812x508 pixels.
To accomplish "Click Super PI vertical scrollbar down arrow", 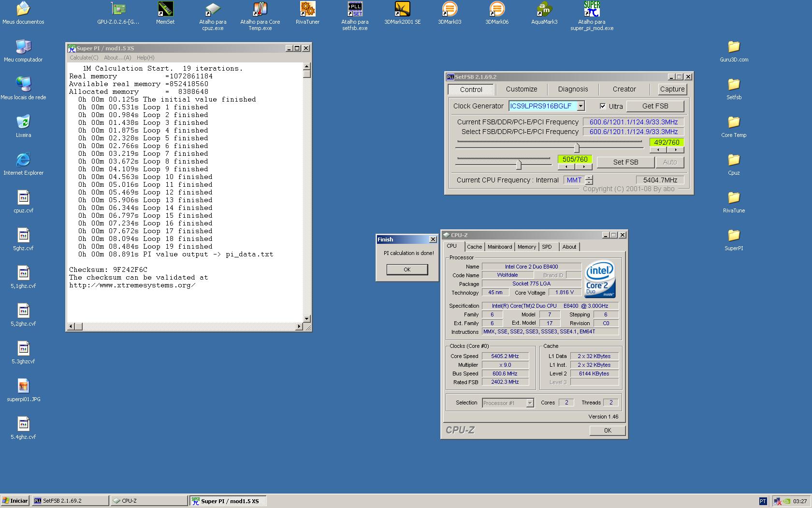I will pos(307,318).
